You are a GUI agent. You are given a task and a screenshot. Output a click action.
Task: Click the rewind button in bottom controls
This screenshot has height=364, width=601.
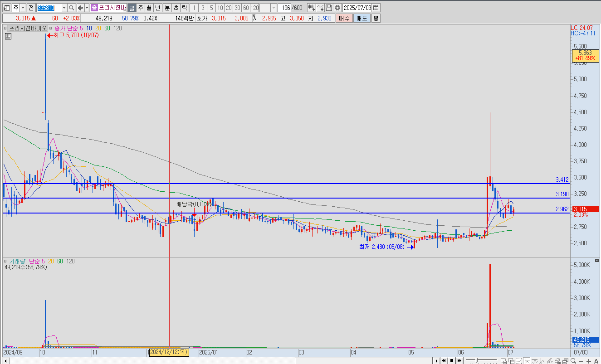pos(444,360)
